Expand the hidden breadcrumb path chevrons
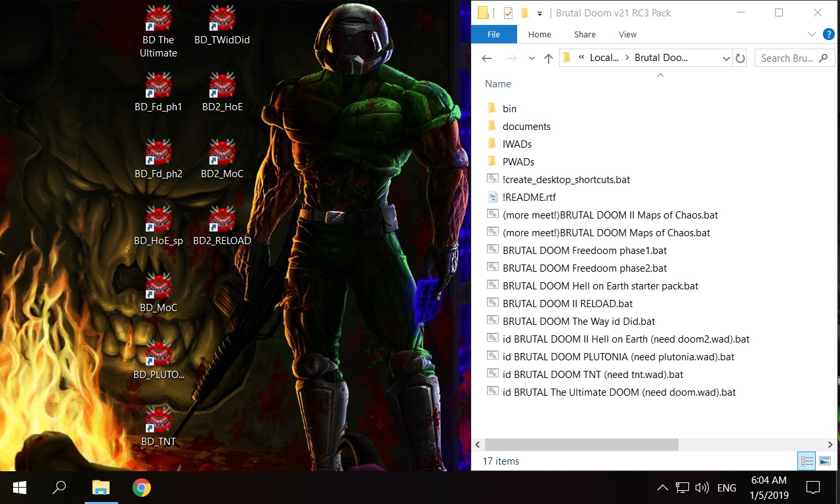 point(581,58)
